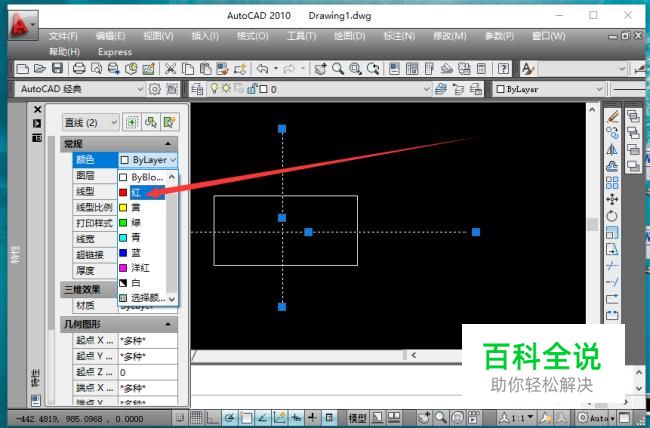
Task: Open the 格式(O) menu
Action: point(252,36)
